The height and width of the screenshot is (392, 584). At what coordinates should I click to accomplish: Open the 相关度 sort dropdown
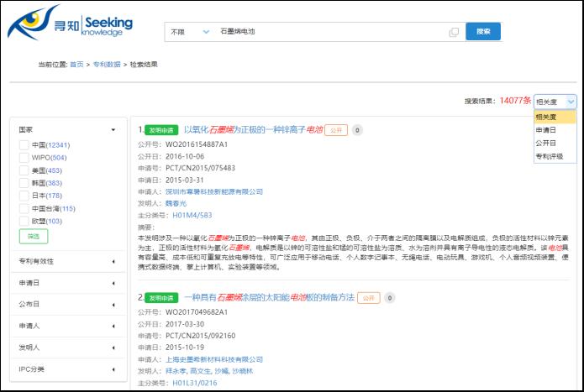(x=555, y=102)
